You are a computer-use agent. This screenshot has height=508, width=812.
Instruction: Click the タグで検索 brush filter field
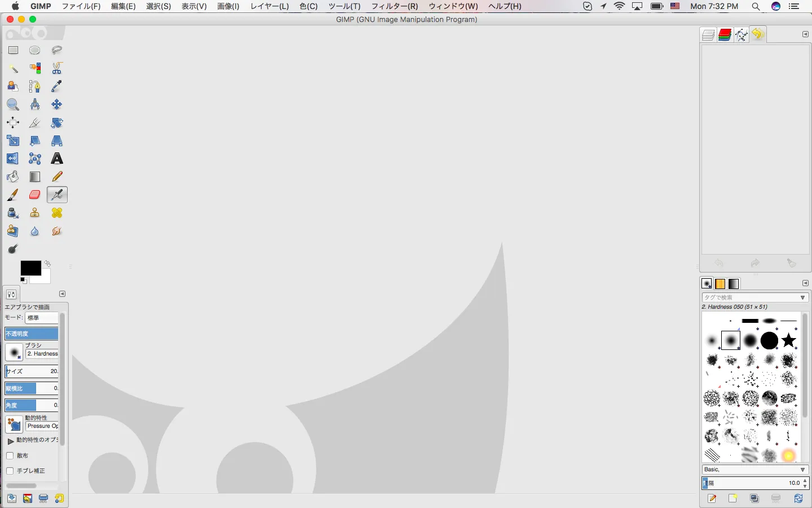pos(750,297)
